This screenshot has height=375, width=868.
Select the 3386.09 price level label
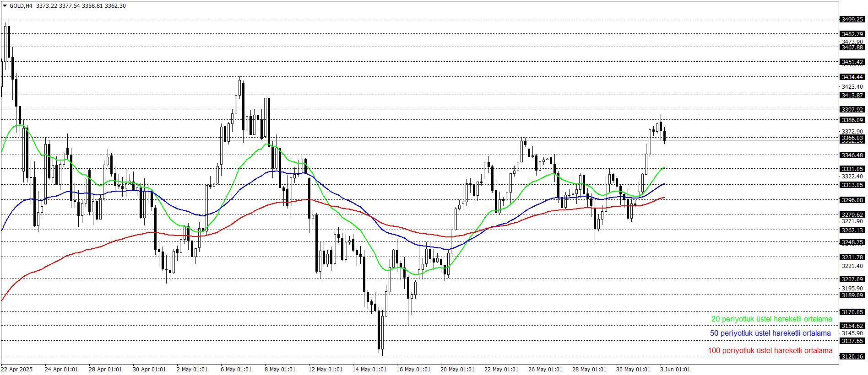852,120
